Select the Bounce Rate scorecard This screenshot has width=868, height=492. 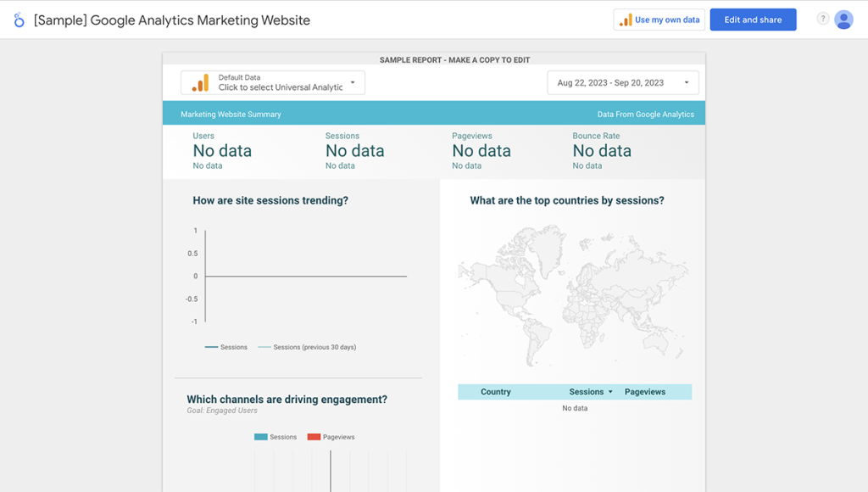[x=602, y=151]
